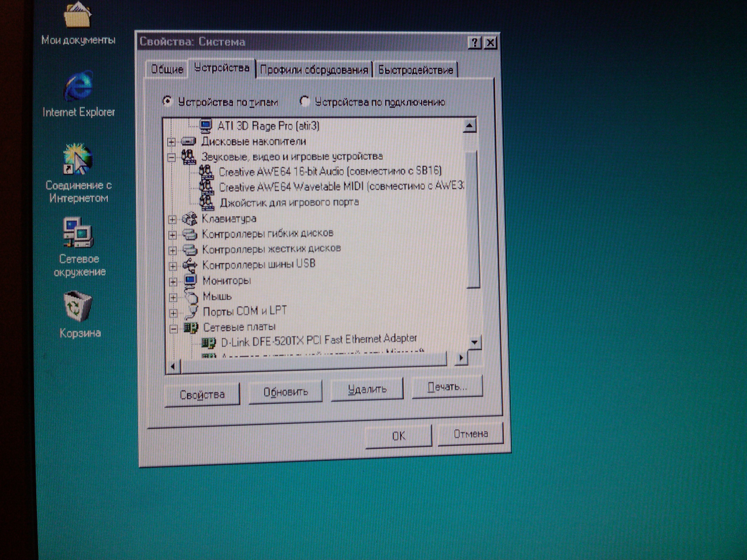747x560 pixels.
Task: Click the question mark help button in title bar
Action: [x=474, y=43]
